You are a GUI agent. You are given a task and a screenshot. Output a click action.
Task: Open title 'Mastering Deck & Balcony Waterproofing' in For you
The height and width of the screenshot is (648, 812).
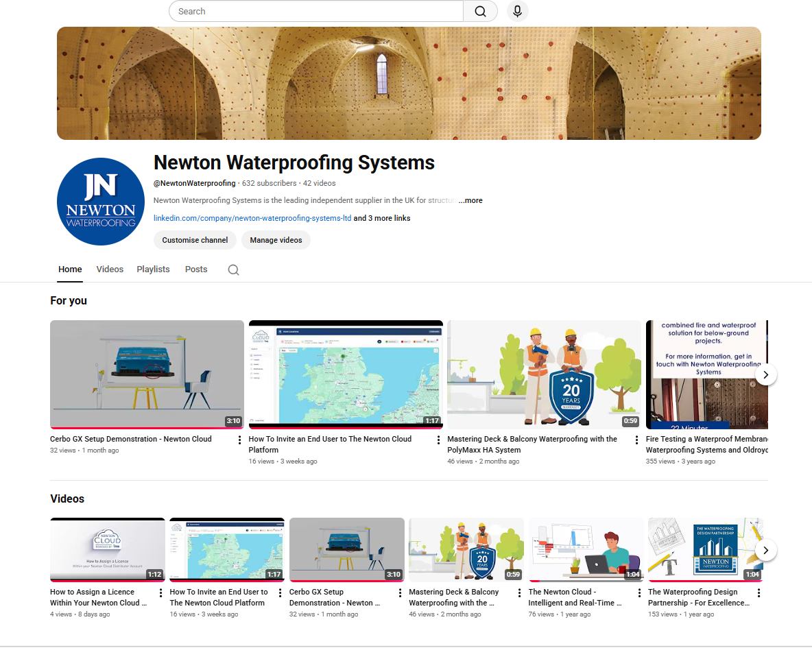[x=532, y=444]
